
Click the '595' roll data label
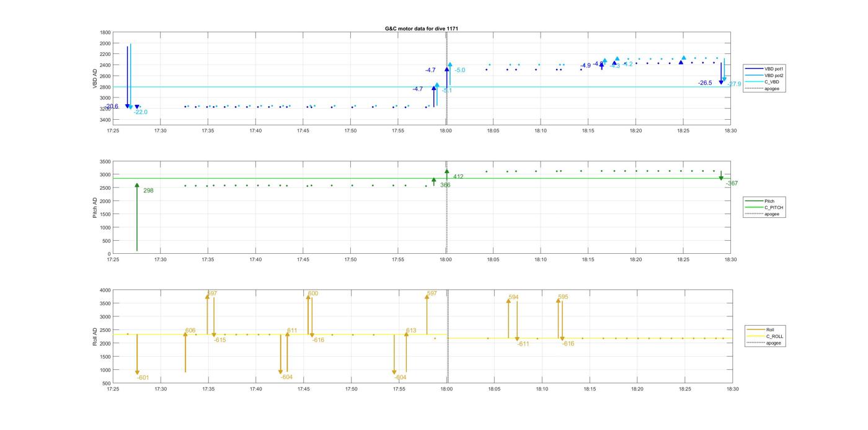pos(563,298)
